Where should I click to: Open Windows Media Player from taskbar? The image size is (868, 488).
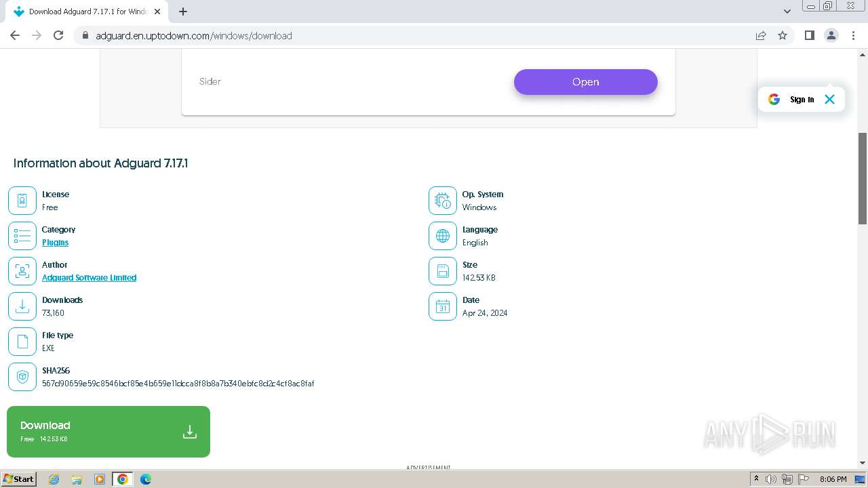click(x=100, y=479)
